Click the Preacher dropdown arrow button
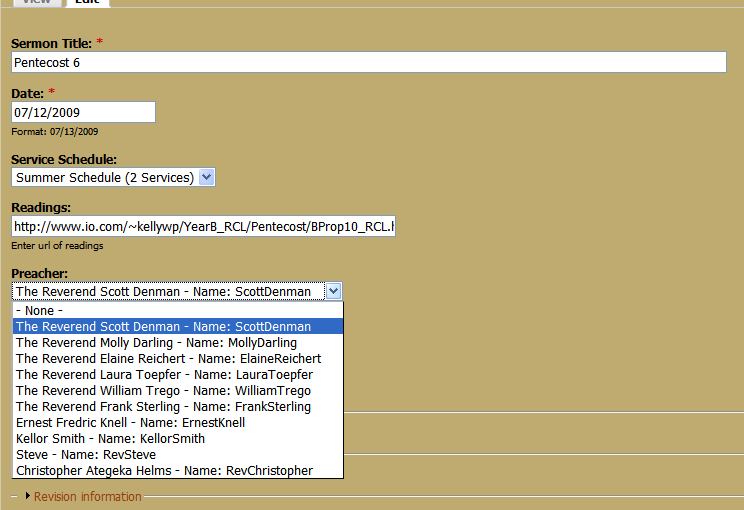Image resolution: width=744 pixels, height=510 pixels. (334, 291)
